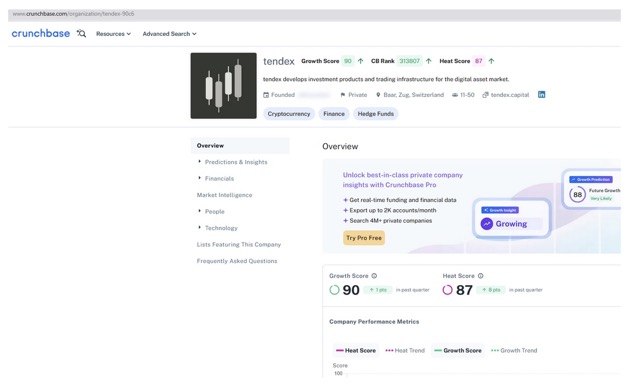The width and height of the screenshot is (640, 384).
Task: Toggle the Heat Score chart legend
Action: [356, 351]
